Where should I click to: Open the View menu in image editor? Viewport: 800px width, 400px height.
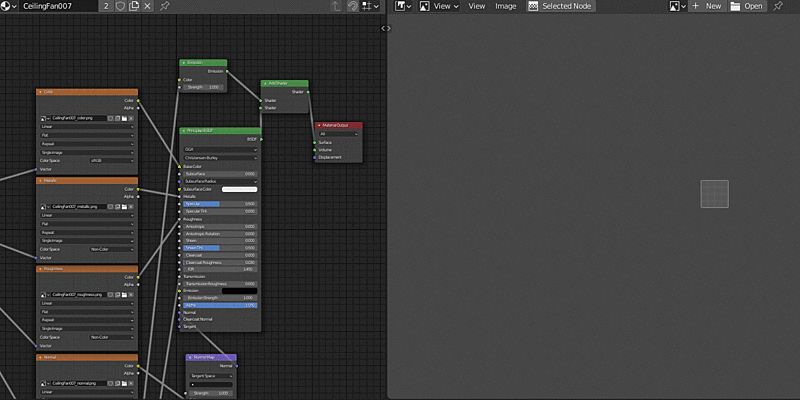(477, 6)
